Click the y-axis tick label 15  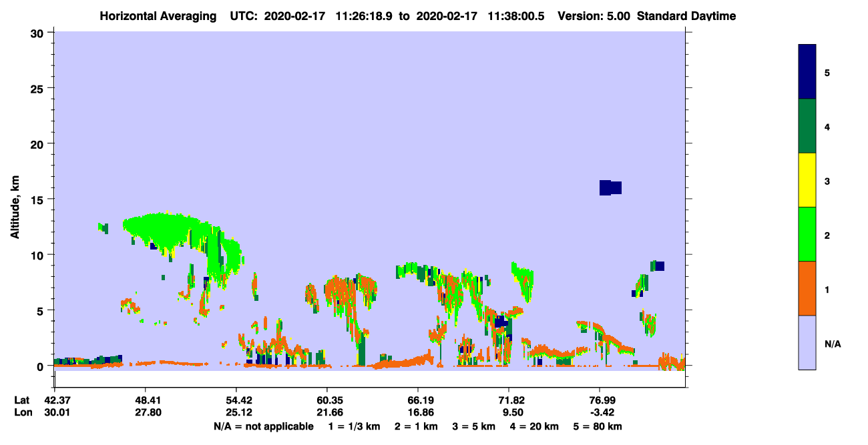click(38, 199)
